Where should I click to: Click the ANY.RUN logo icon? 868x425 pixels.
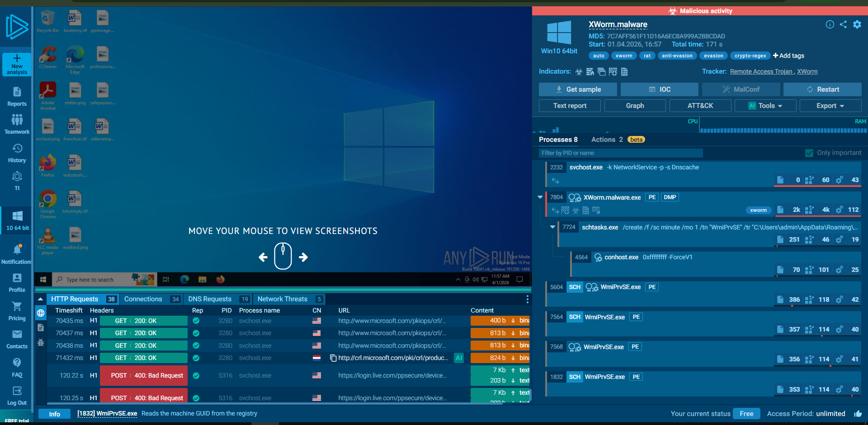(17, 26)
